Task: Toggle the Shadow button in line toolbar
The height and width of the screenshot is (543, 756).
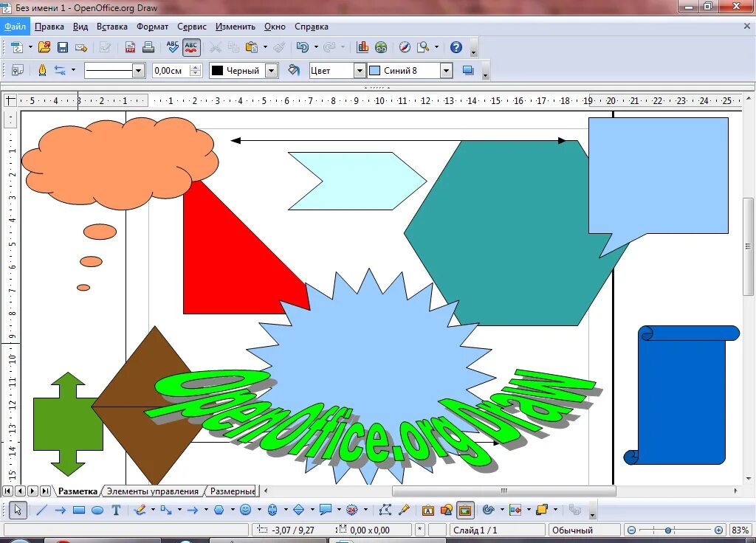Action: 467,70
